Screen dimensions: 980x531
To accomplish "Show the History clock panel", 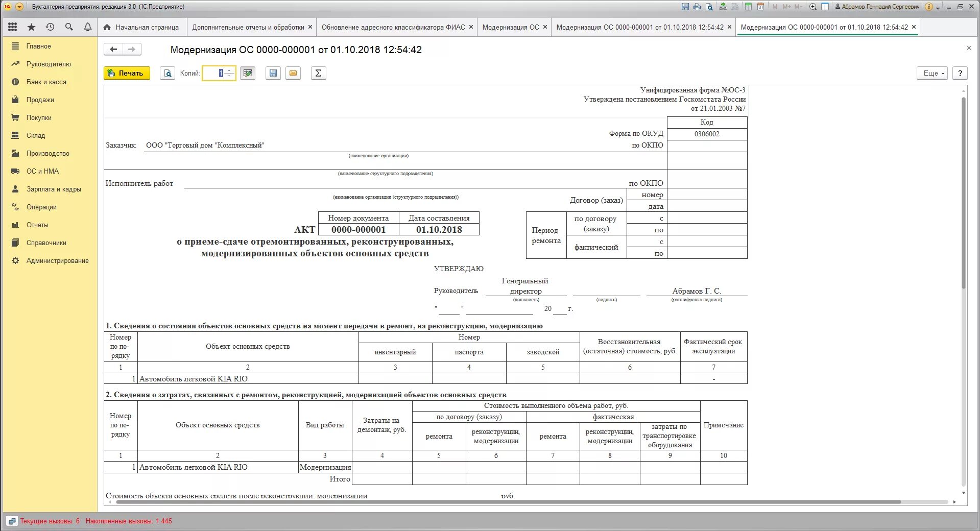I will (x=50, y=27).
